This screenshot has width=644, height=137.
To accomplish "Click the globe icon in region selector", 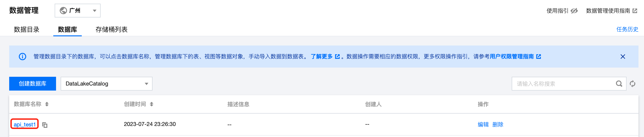I will coord(63,11).
